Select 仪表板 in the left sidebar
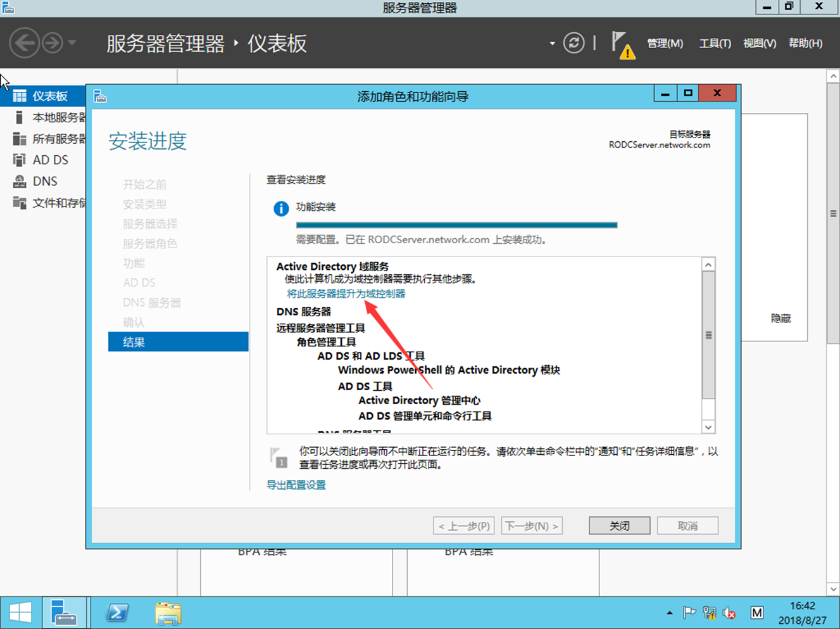Screen dimensions: 840x629 pyautogui.click(x=43, y=96)
